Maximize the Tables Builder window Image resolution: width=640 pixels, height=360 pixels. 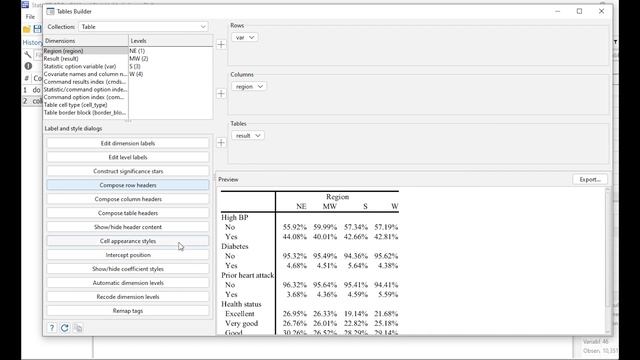coord(579,11)
